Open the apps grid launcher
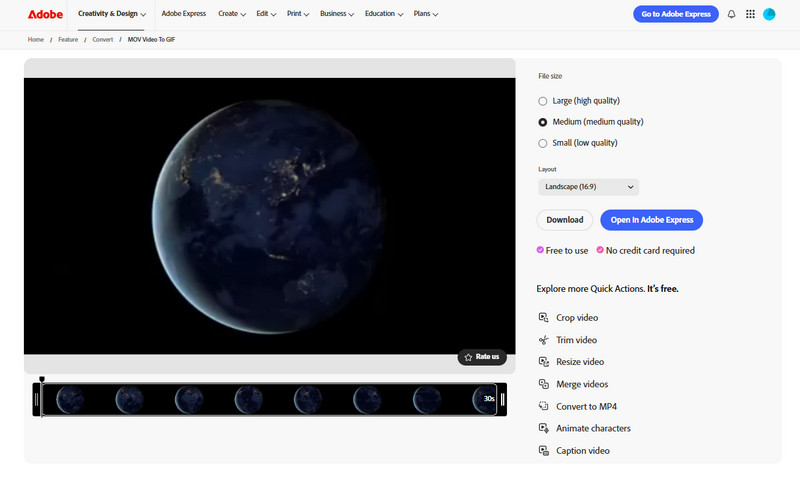800x479 pixels. (750, 14)
